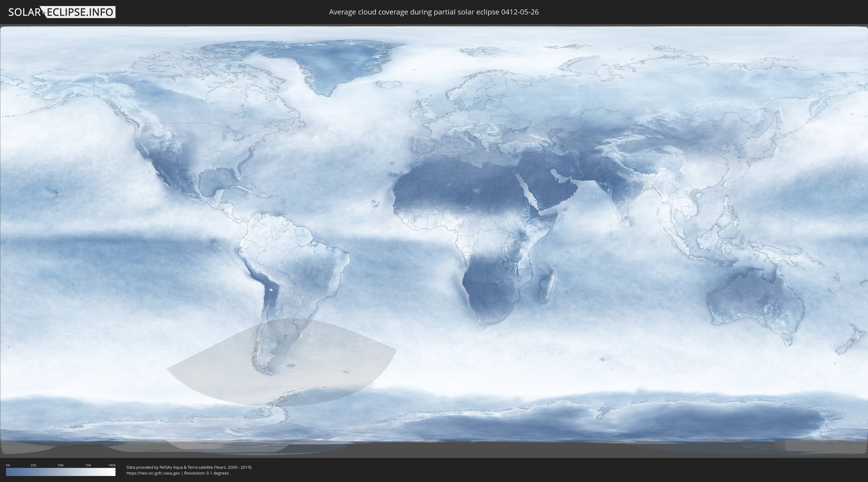This screenshot has width=868, height=482.
Task: Click Madagascar on the cloud map
Action: tap(547, 287)
